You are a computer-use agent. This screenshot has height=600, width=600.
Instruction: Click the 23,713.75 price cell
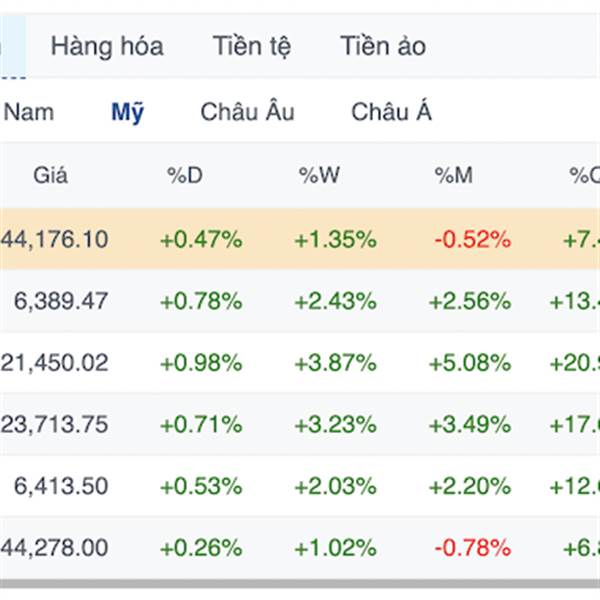pyautogui.click(x=54, y=424)
